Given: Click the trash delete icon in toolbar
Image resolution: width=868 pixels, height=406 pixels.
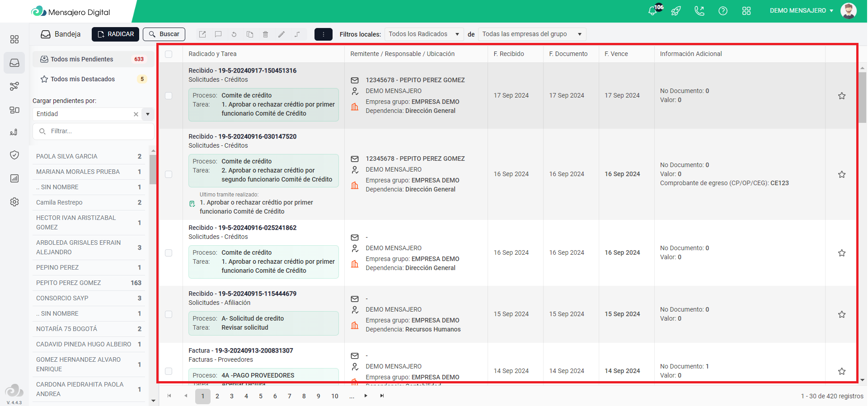Looking at the screenshot, I should [x=266, y=34].
